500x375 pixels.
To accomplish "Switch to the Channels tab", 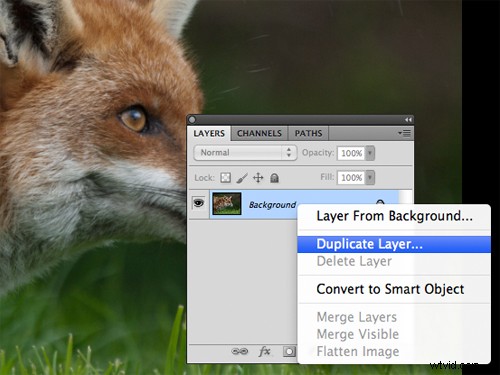I will pyautogui.click(x=259, y=133).
